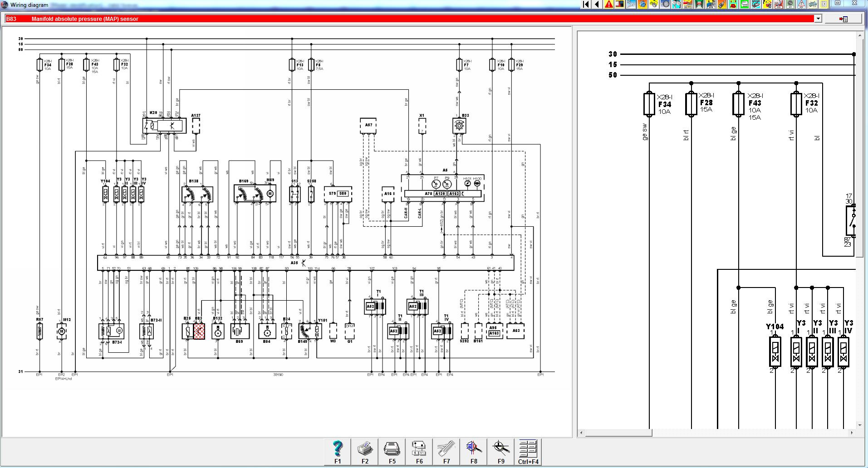The height and width of the screenshot is (468, 868).
Task: Click zoom pane horizontal scrollbar left arrow
Action: [x=582, y=433]
